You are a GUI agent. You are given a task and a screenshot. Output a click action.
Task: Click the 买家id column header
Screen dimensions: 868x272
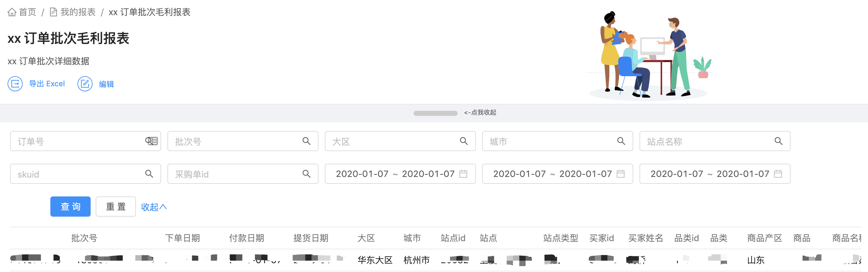click(601, 238)
